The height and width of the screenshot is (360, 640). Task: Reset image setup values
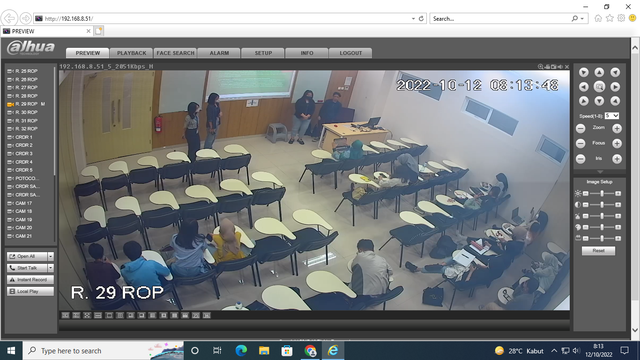coord(598,251)
